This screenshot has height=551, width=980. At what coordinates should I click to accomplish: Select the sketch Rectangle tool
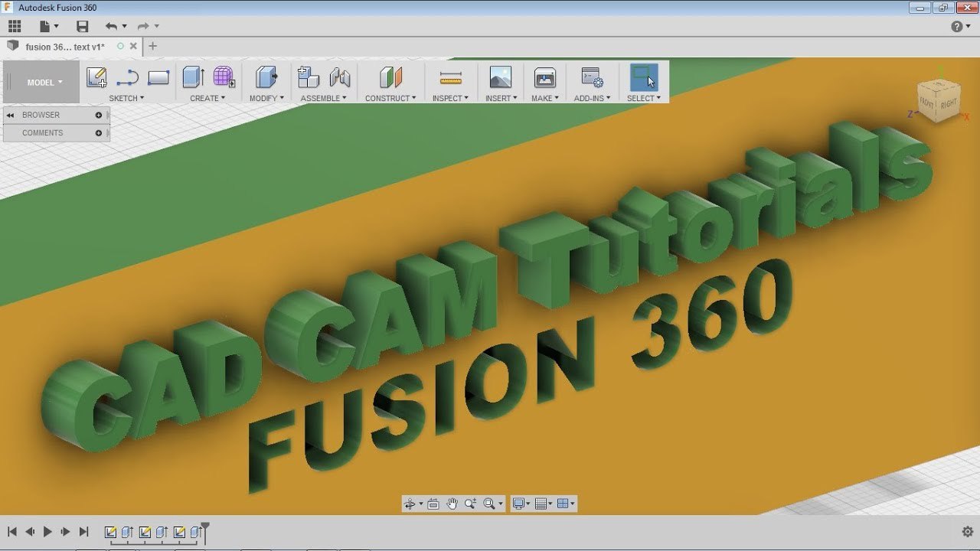point(158,77)
